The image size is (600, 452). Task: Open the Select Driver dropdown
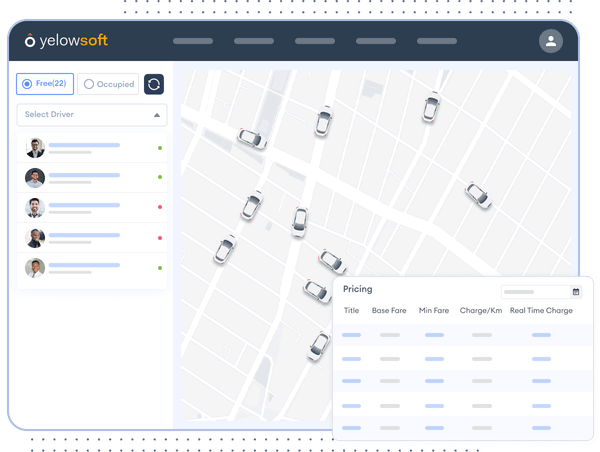tap(92, 115)
